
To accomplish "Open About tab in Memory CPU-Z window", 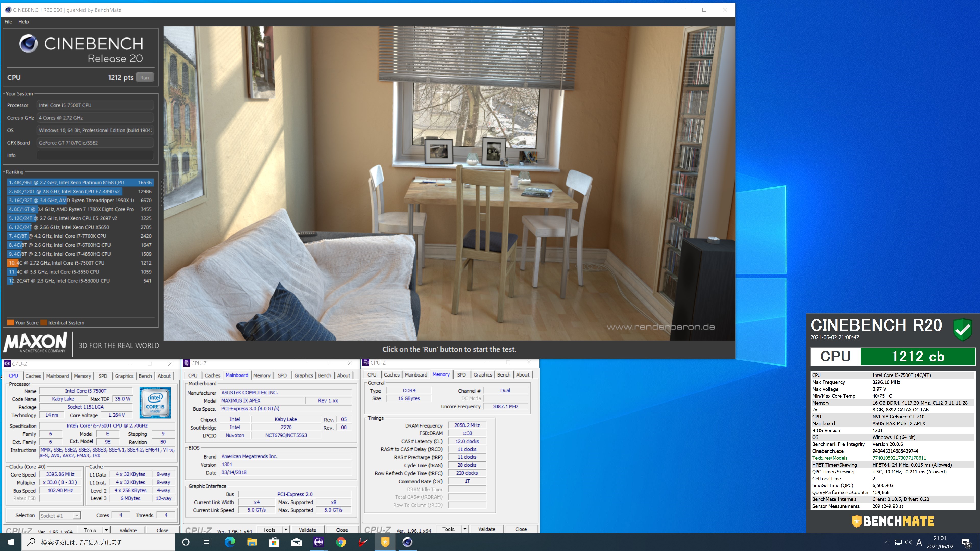I will 523,374.
